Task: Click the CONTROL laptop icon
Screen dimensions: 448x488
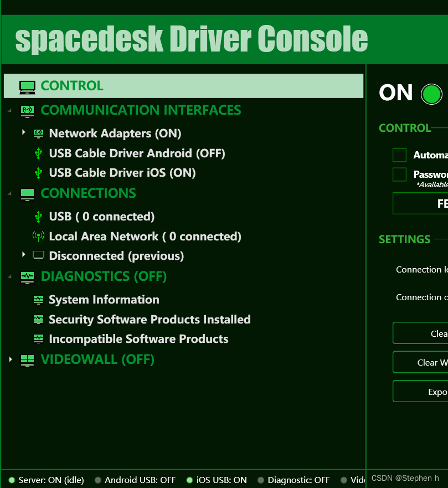Action: point(27,87)
